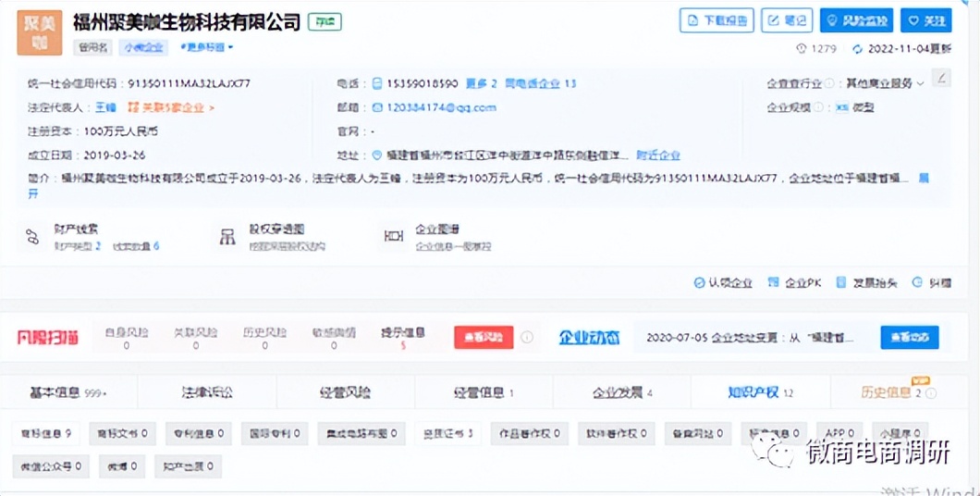The height and width of the screenshot is (496, 980).
Task: Click the 曾用名 former name tag
Action: [93, 47]
